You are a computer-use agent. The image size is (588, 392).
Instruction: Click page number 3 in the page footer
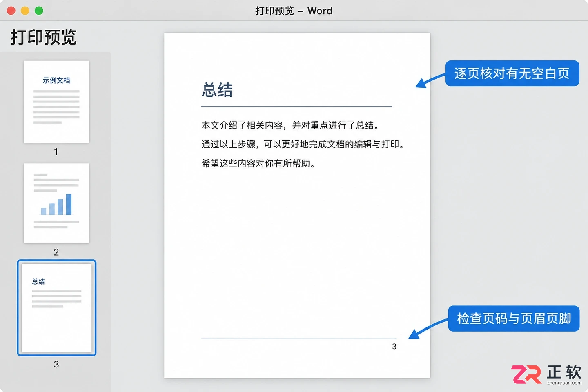(x=394, y=347)
